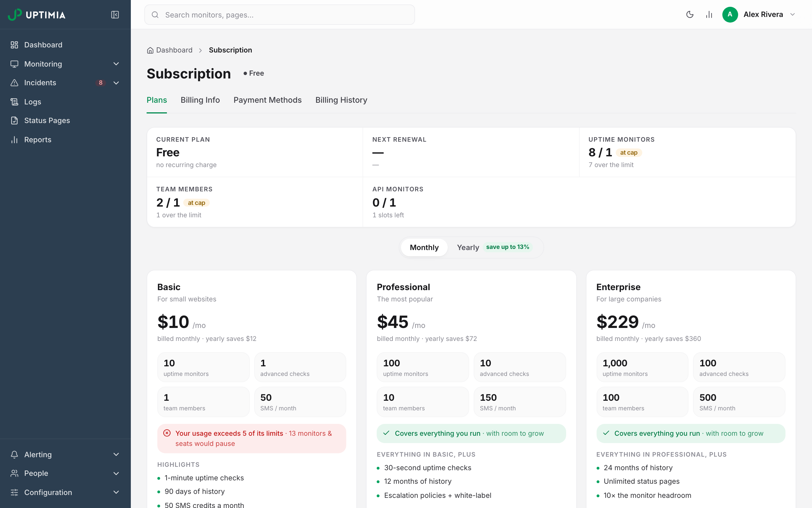Image resolution: width=812 pixels, height=508 pixels.
Task: Click the Alex Rivera avatar
Action: pos(730,14)
